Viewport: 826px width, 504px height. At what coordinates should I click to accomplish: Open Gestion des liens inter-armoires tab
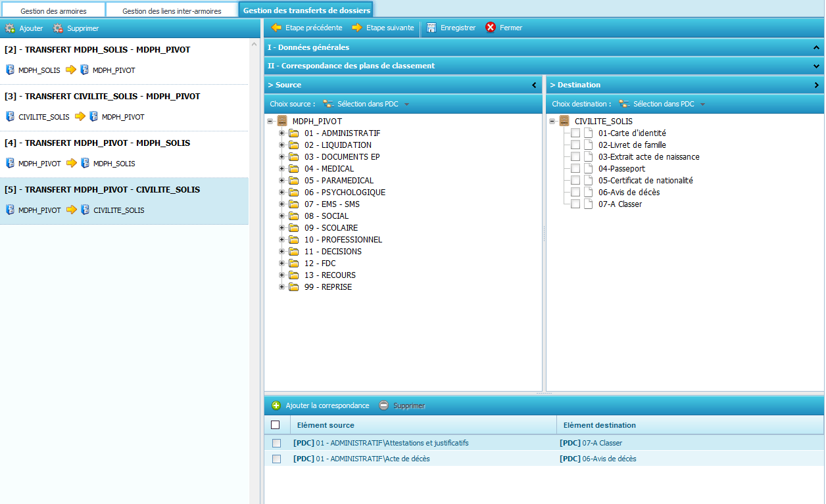172,11
